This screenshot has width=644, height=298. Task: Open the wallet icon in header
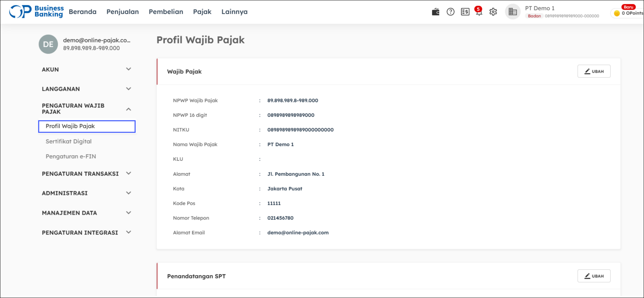(x=436, y=12)
